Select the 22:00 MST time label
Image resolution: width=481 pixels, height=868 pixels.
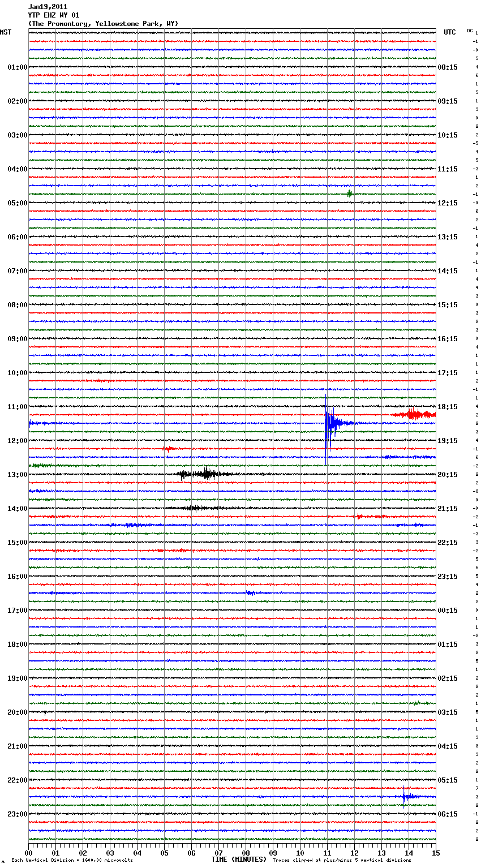[x=18, y=780]
